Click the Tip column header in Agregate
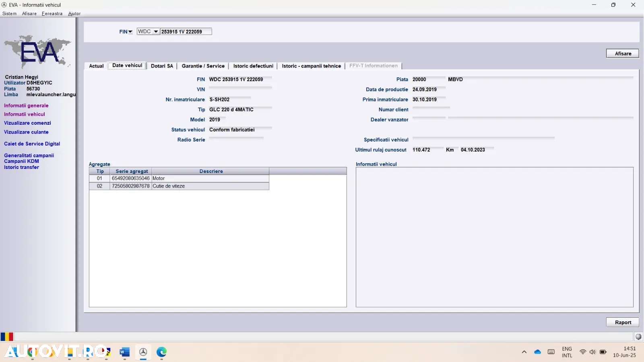This screenshot has width=644, height=362. (x=100, y=171)
